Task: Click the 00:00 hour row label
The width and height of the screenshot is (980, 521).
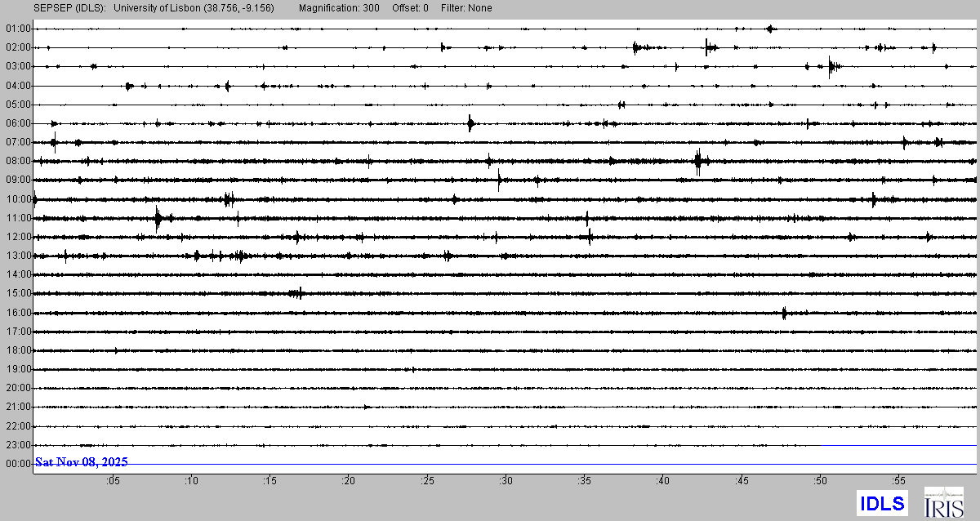Action: pyautogui.click(x=18, y=464)
